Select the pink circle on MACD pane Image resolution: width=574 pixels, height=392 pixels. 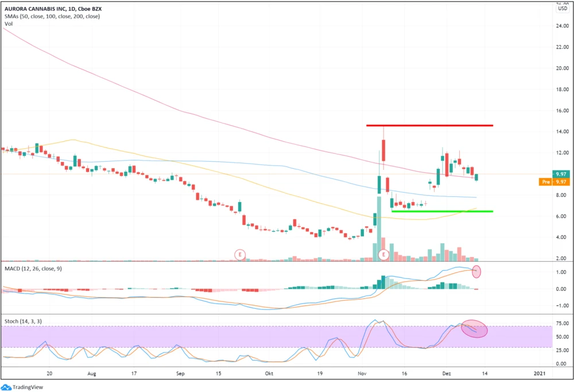[476, 272]
